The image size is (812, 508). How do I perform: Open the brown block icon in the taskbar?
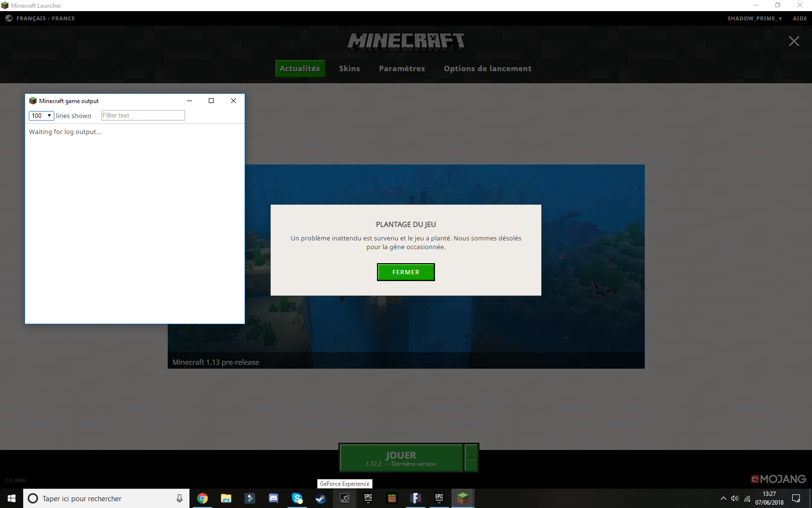point(392,498)
